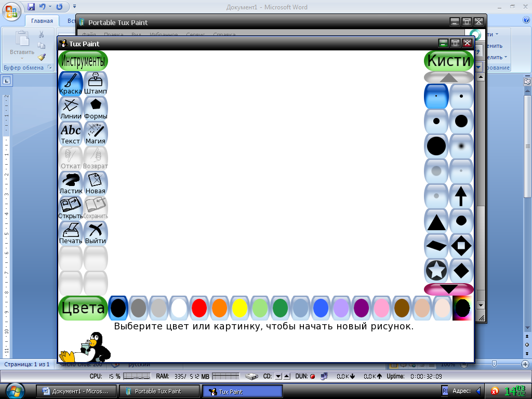Click the Word zoom-in plus button
Screen dimensions: 532x399
[525, 364]
